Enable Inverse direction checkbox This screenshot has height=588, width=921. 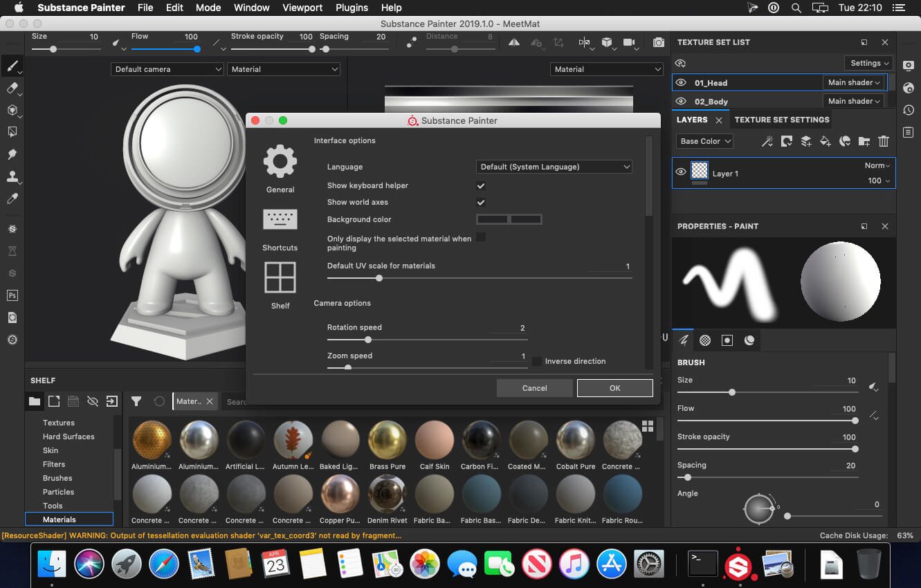(537, 361)
